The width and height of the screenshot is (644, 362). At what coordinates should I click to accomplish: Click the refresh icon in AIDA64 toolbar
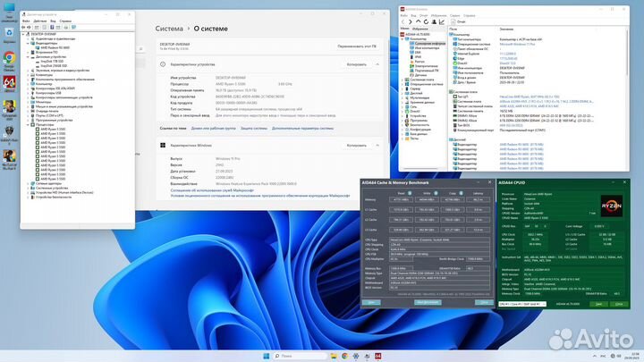[x=426, y=21]
